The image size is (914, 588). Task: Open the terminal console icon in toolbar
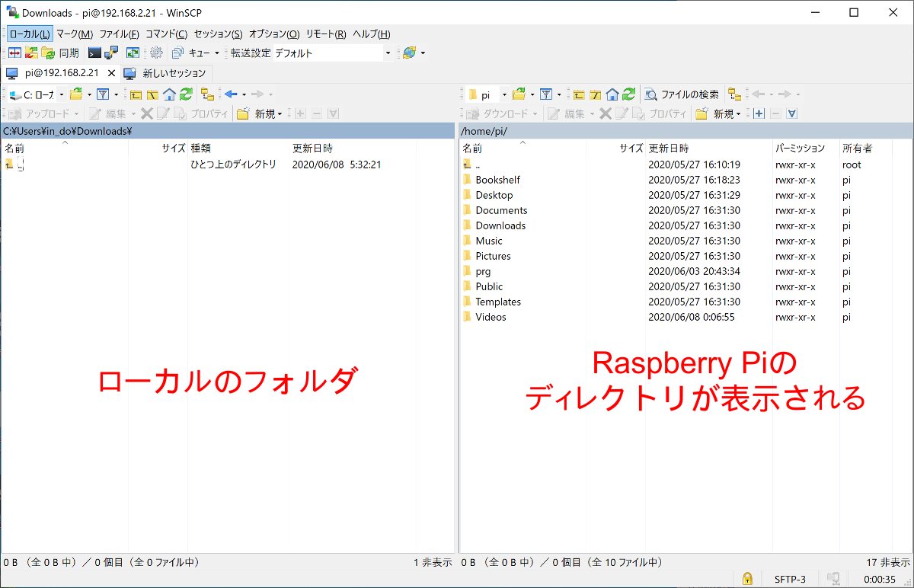tap(94, 53)
